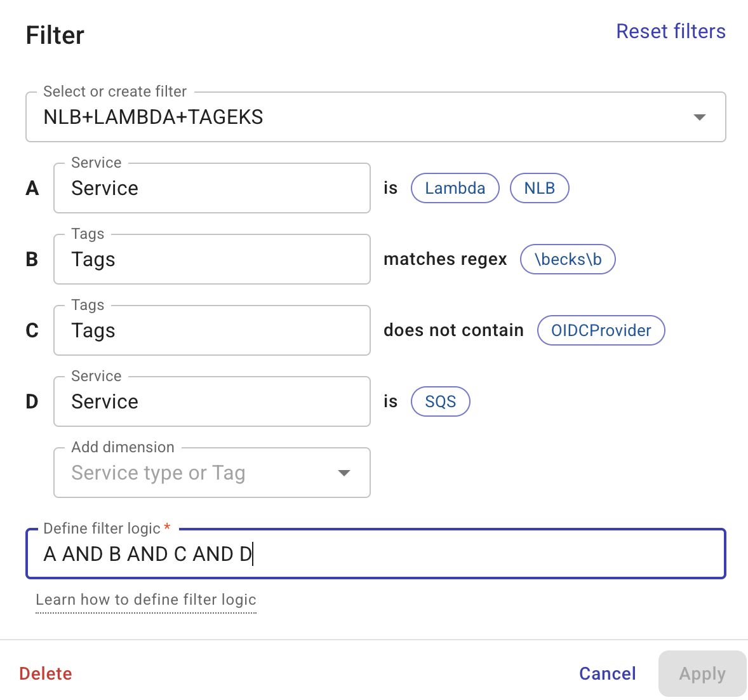
Task: Select the NLB service chip
Action: pyautogui.click(x=539, y=188)
